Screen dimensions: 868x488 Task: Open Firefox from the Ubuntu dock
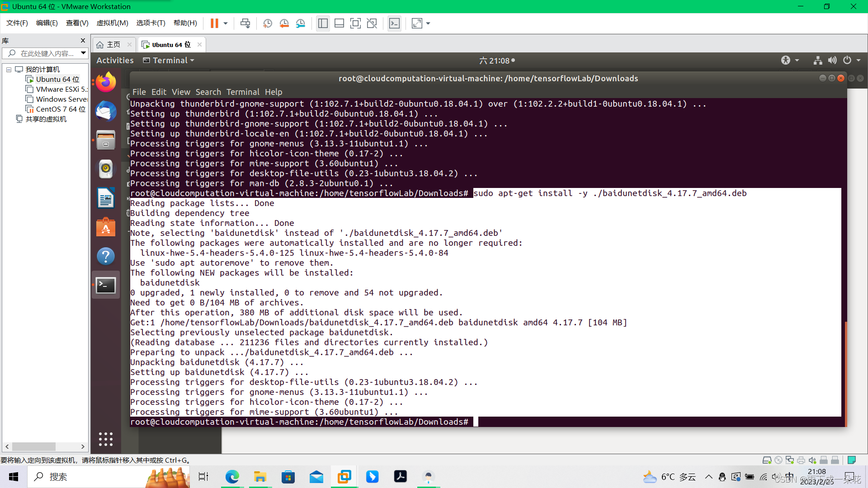coord(106,82)
